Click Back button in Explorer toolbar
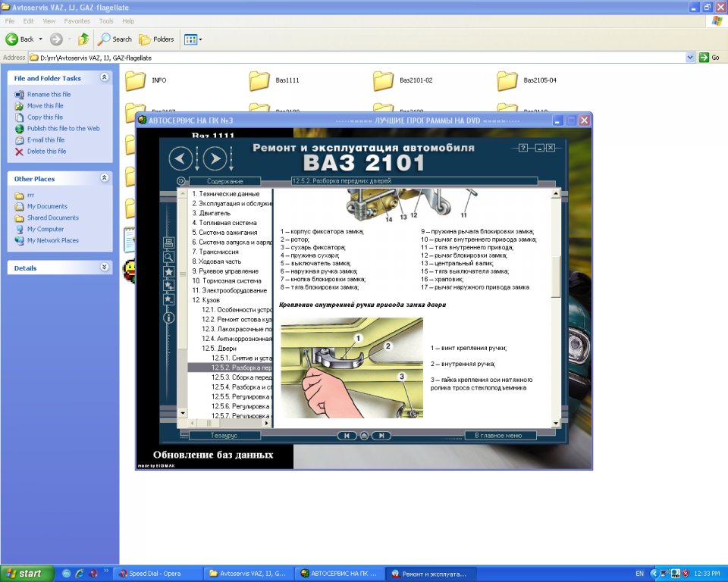The height and width of the screenshot is (582, 728). point(20,39)
